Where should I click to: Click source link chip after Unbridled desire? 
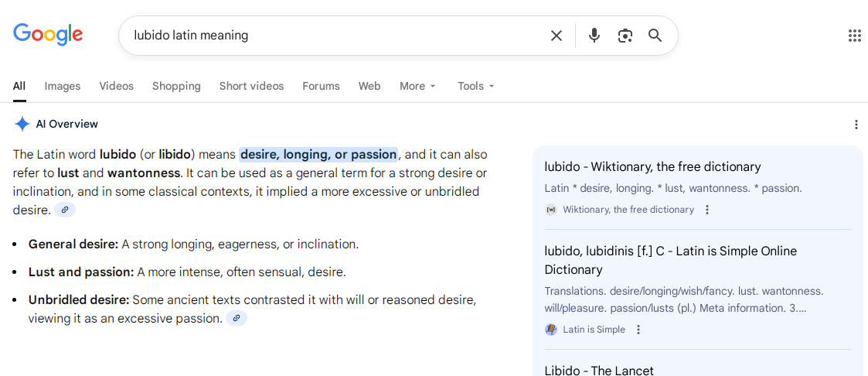click(x=237, y=318)
